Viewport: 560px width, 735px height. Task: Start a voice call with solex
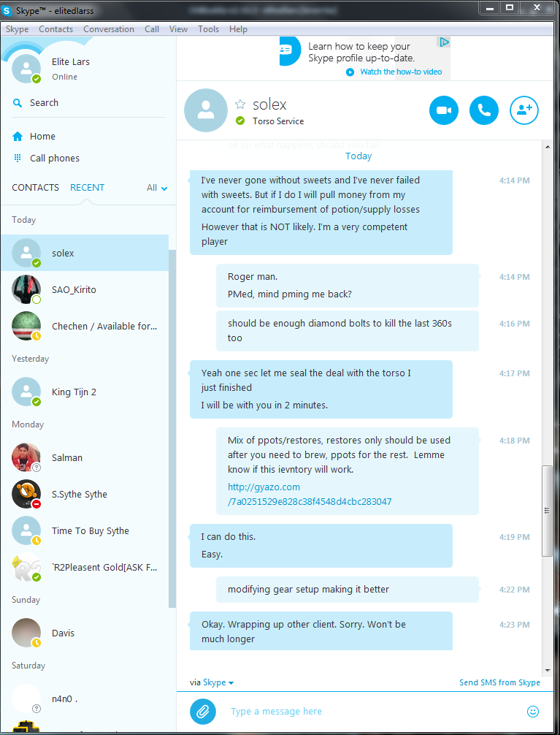tap(483, 110)
